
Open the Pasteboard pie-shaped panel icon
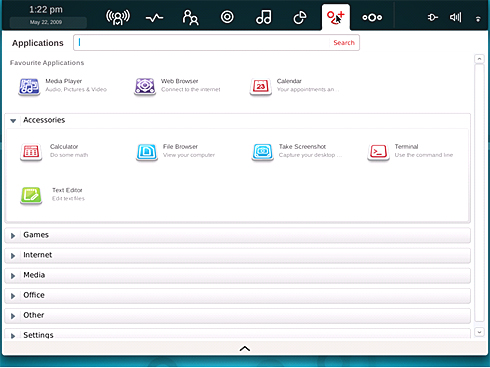pyautogui.click(x=300, y=17)
